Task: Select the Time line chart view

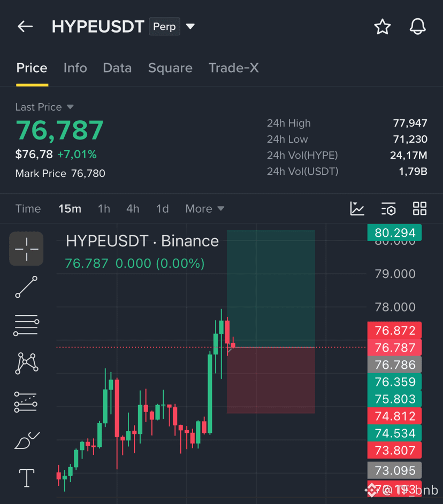Action: (x=28, y=209)
